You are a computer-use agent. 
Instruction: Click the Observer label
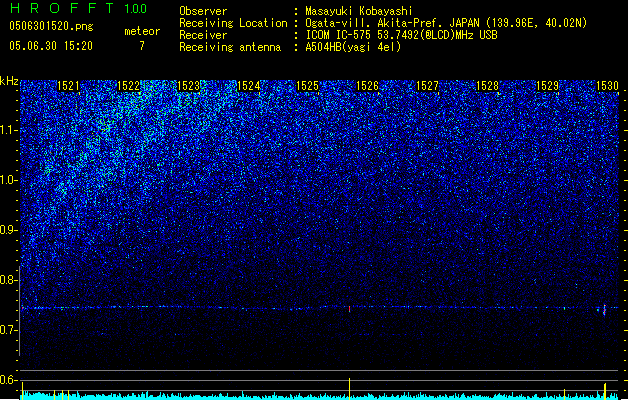point(203,11)
